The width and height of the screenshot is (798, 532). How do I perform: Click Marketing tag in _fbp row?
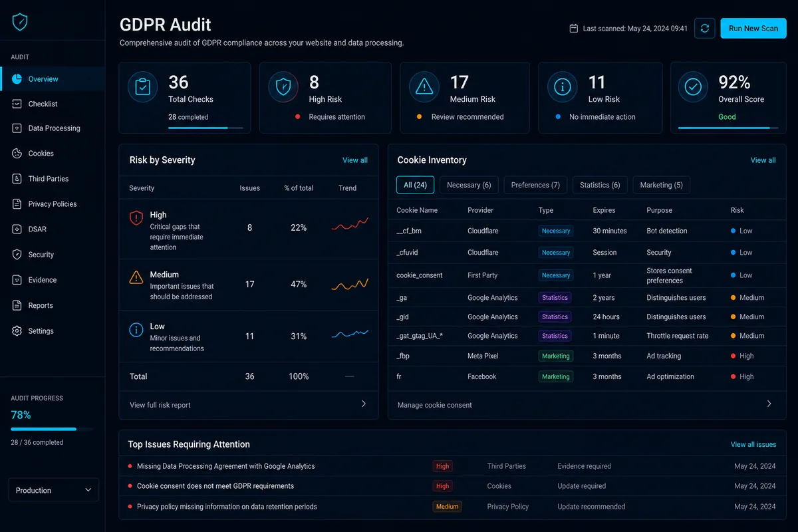(x=556, y=356)
